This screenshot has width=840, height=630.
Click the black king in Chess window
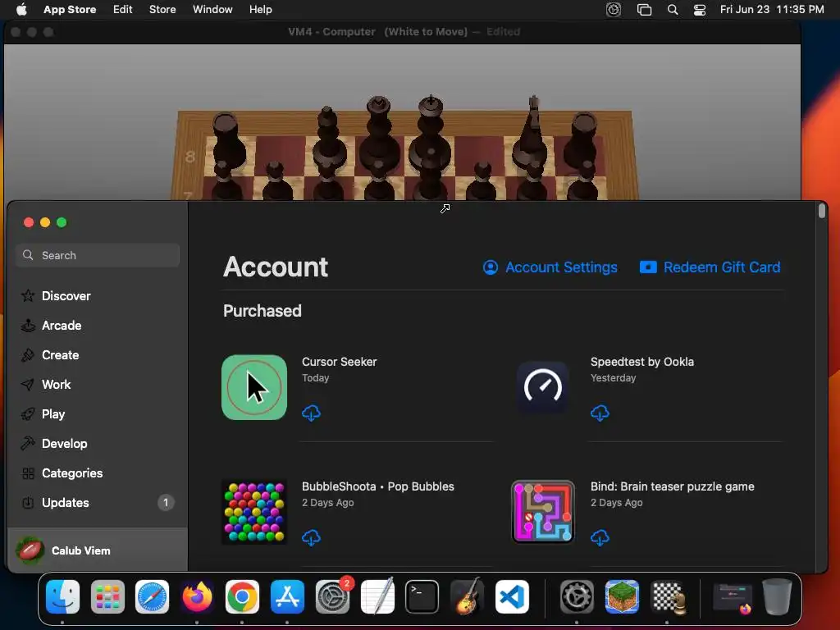[x=431, y=134]
